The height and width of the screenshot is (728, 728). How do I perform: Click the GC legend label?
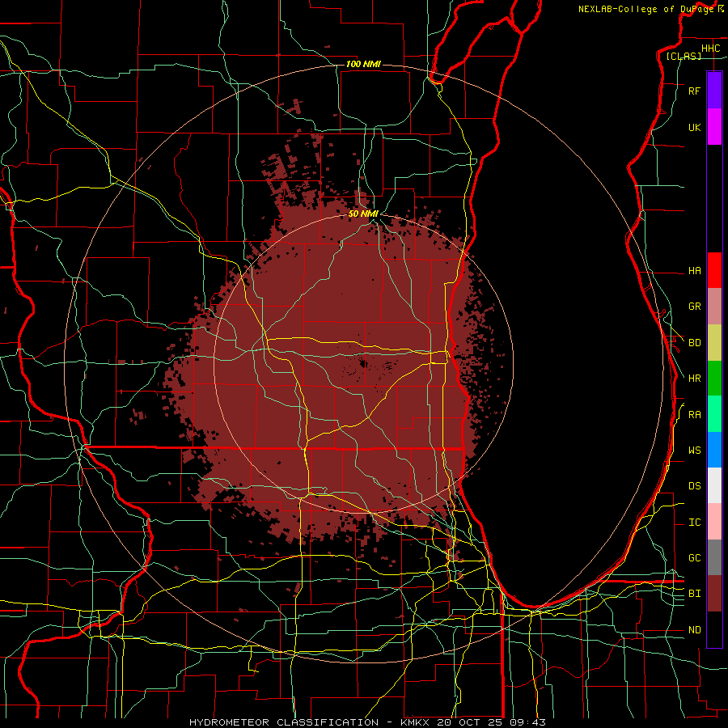pyautogui.click(x=694, y=558)
